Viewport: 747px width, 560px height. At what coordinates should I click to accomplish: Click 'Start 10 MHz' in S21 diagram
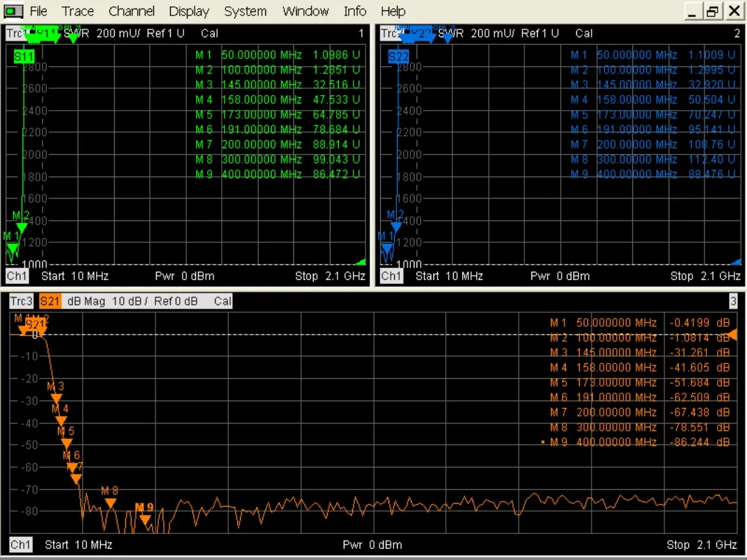(x=78, y=545)
